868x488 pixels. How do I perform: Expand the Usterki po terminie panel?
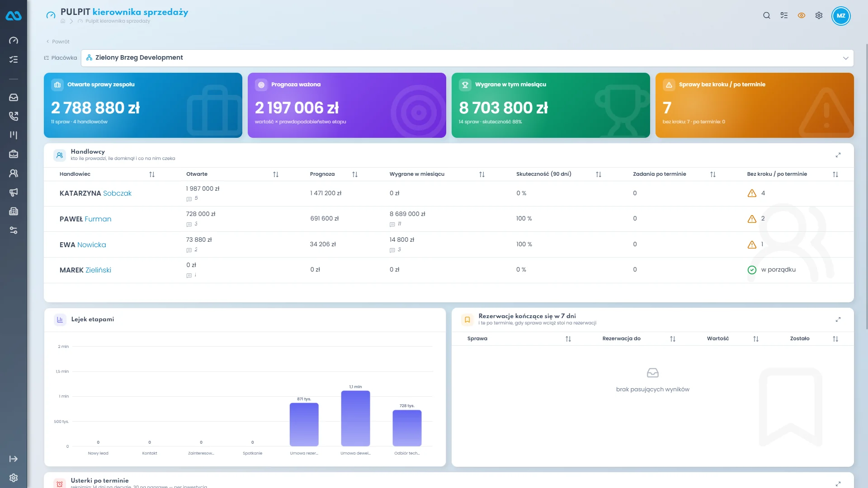coord(838,484)
